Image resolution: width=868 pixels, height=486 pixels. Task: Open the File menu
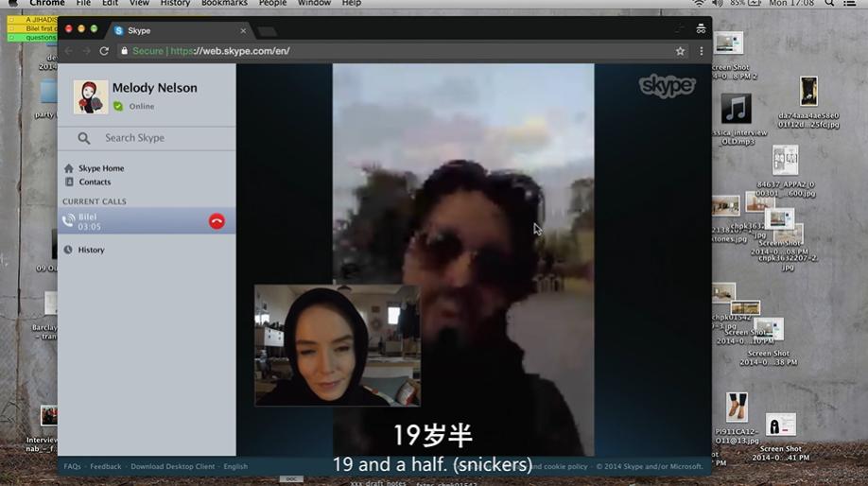click(83, 4)
